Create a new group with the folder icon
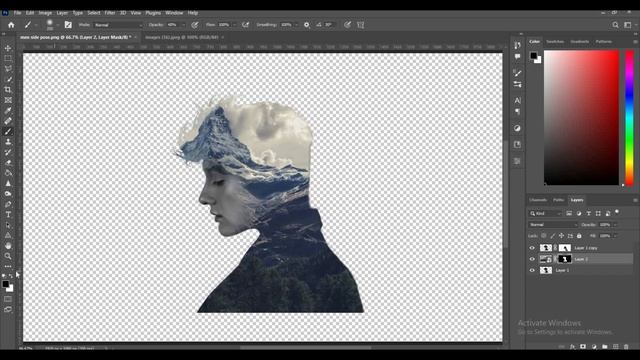 (604, 347)
